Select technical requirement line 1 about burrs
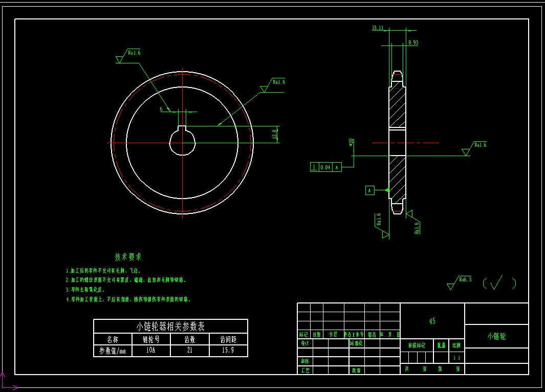This screenshot has width=545, height=392. click(103, 270)
